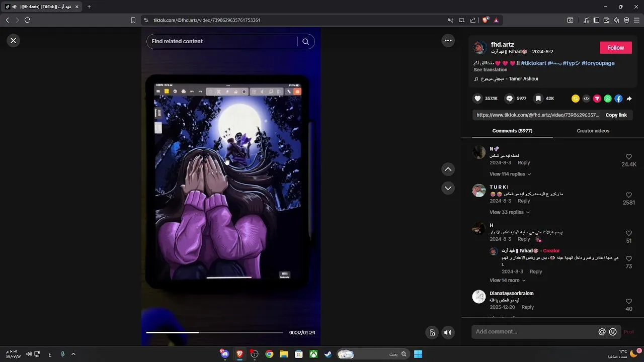
Task: Show the browser sidebar panel icon
Action: click(x=596, y=20)
